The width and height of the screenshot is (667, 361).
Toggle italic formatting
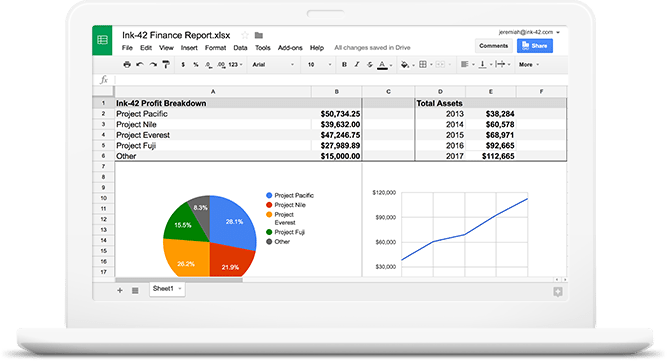pos(357,65)
